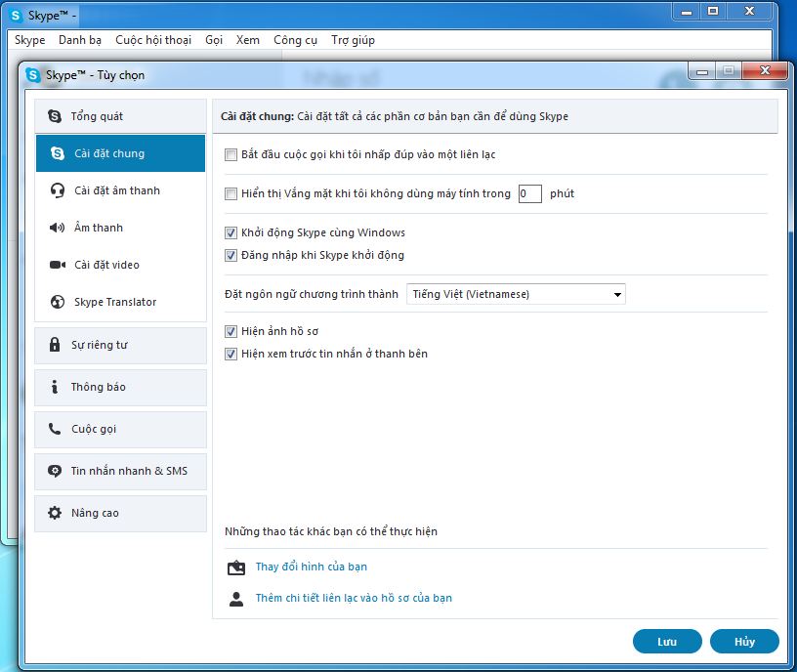The height and width of the screenshot is (672, 797).
Task: Click the headset icon for Cài đặt âm thanh
Action: coord(58,190)
